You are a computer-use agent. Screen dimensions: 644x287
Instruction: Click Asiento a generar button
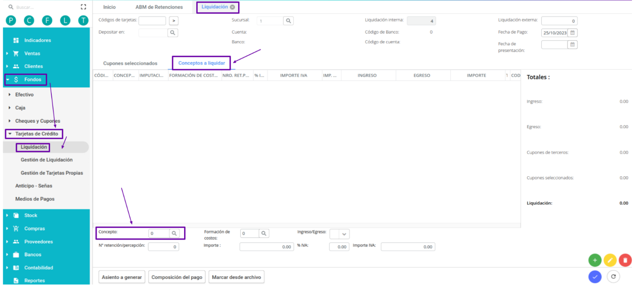[x=122, y=277]
